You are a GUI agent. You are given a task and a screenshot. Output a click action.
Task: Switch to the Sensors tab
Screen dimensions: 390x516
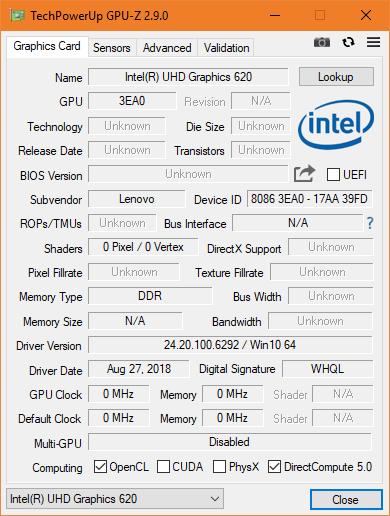coord(112,48)
